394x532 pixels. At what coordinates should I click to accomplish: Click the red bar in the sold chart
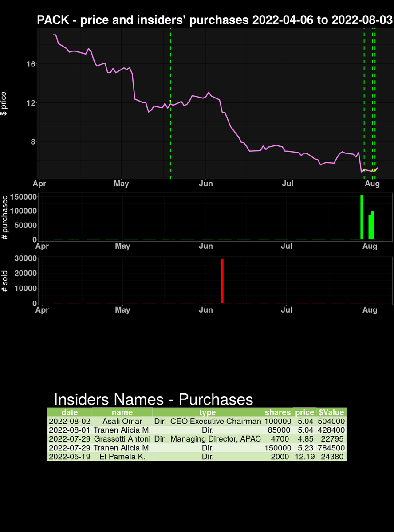coord(222,281)
